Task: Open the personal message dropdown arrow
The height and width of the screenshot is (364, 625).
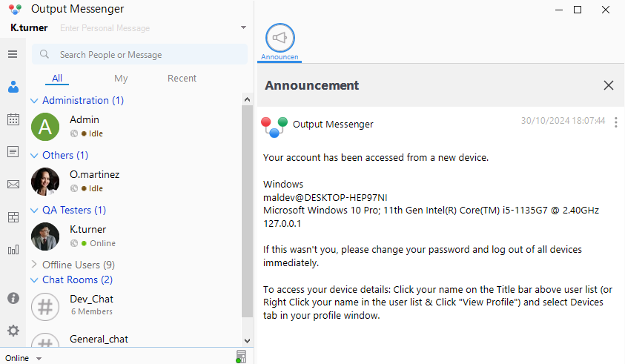Action: coord(243,27)
